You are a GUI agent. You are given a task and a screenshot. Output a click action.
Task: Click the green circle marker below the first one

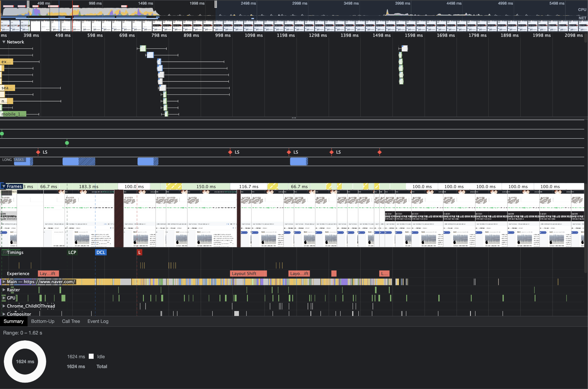tap(67, 143)
